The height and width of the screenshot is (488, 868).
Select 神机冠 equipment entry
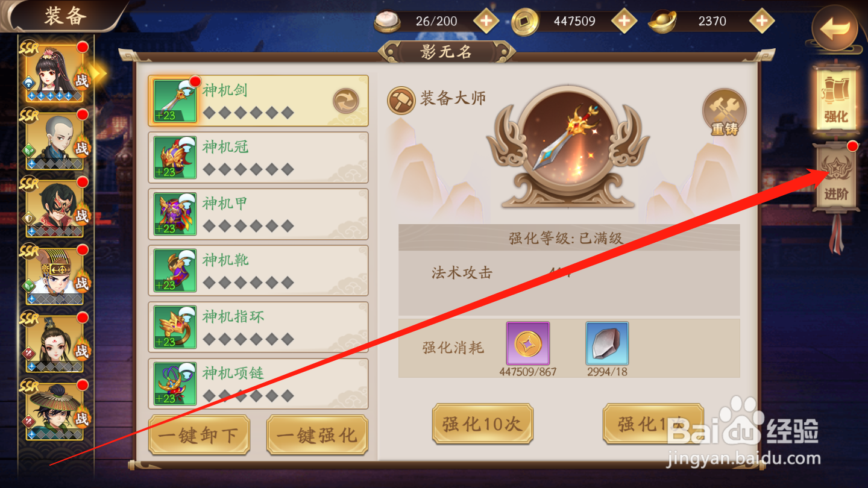pyautogui.click(x=259, y=157)
